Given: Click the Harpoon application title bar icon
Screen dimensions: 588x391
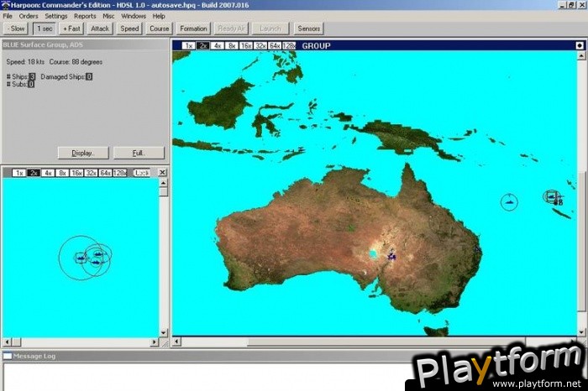Looking at the screenshot, I should click(x=5, y=5).
